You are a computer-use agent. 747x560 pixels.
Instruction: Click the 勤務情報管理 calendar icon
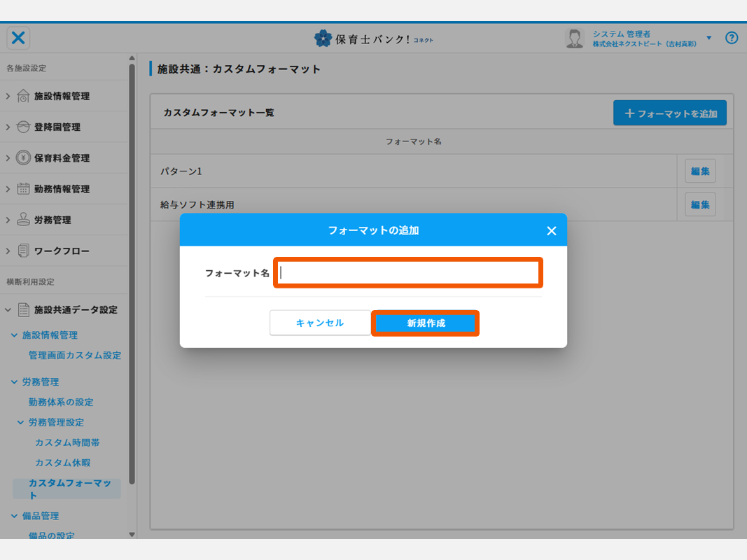[23, 189]
